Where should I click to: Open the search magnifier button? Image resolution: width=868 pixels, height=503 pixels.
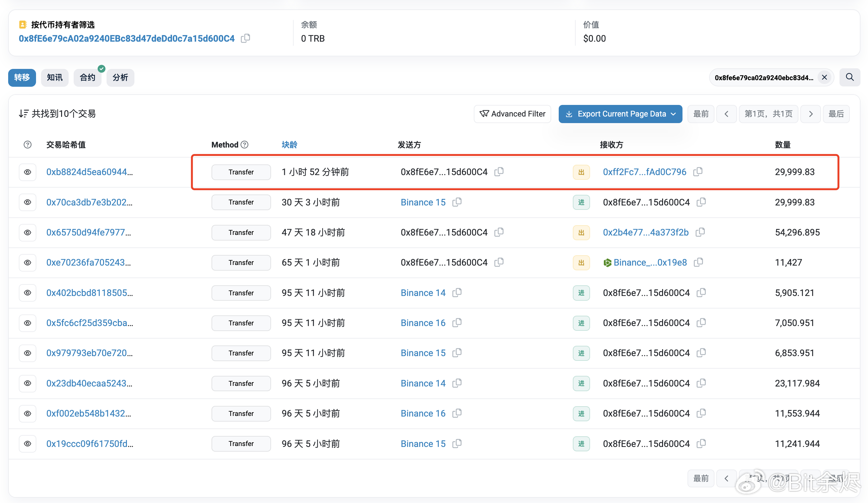click(x=850, y=77)
